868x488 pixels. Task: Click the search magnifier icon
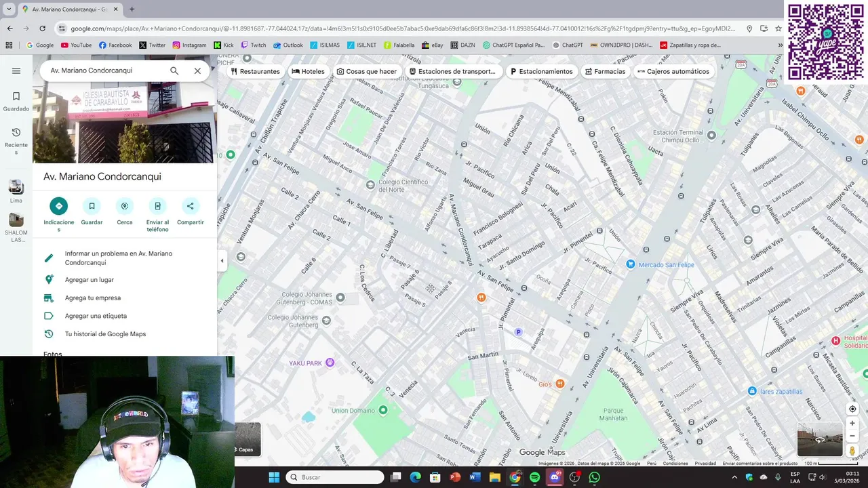pos(174,70)
